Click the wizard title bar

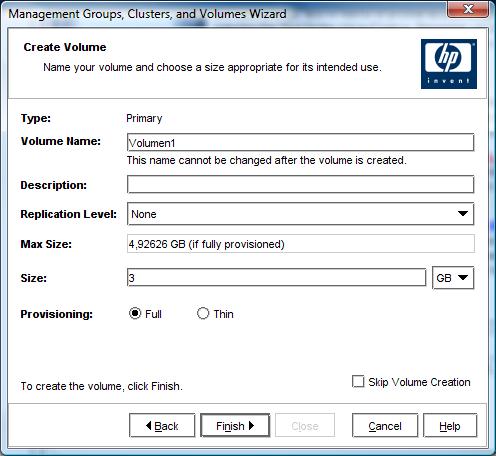pos(223,14)
